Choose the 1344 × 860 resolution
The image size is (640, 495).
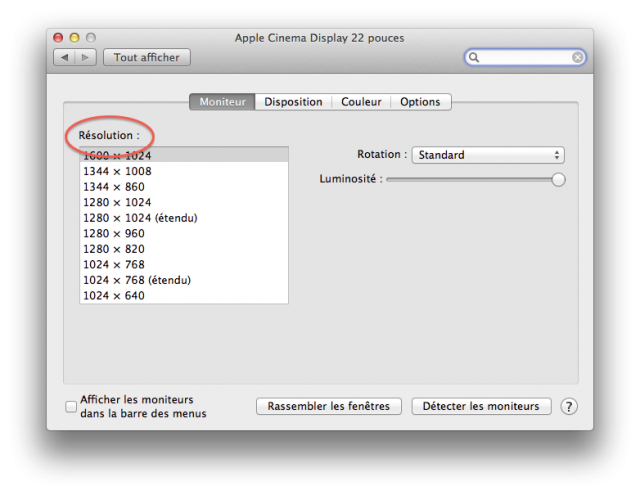pos(184,186)
